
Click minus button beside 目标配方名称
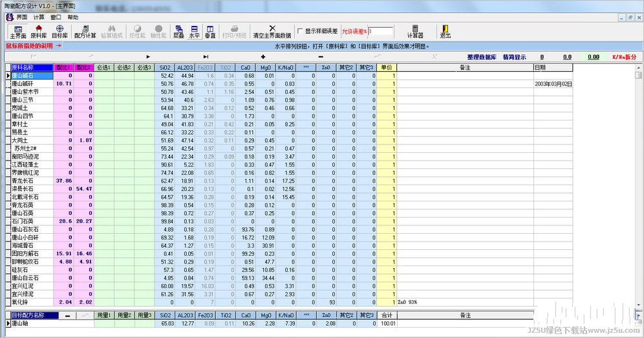(x=68, y=315)
